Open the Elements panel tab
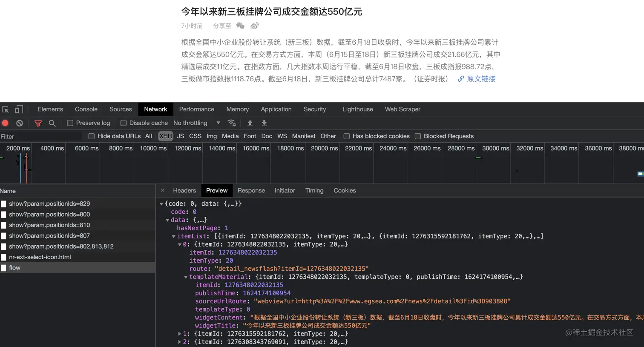Image resolution: width=644 pixels, height=347 pixels. [50, 109]
